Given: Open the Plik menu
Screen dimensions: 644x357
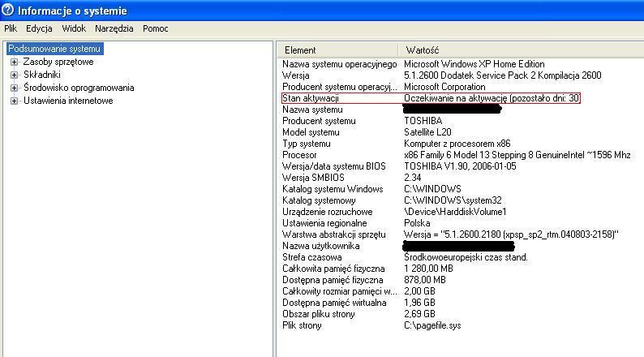Looking at the screenshot, I should (11, 28).
